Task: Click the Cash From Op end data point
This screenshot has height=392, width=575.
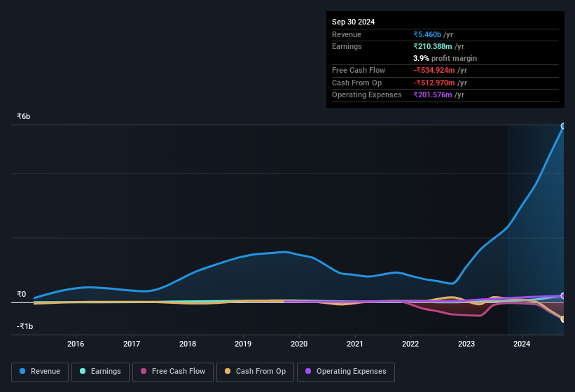Action: [x=563, y=319]
